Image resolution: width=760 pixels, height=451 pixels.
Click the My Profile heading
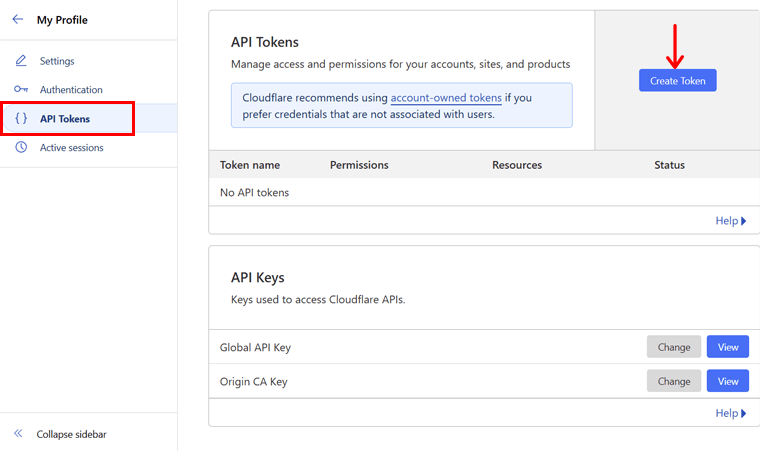(62, 20)
